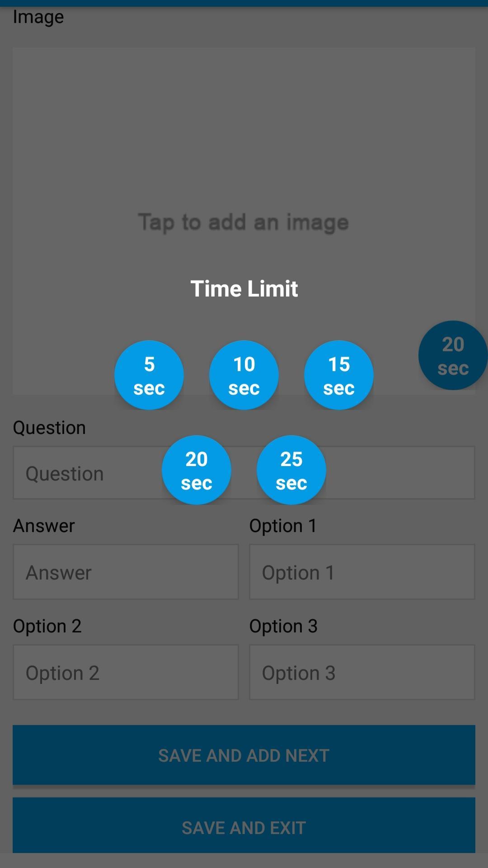Tap the dimmed 20 sec timer button at right edge
The width and height of the screenshot is (488, 868).
(x=453, y=355)
